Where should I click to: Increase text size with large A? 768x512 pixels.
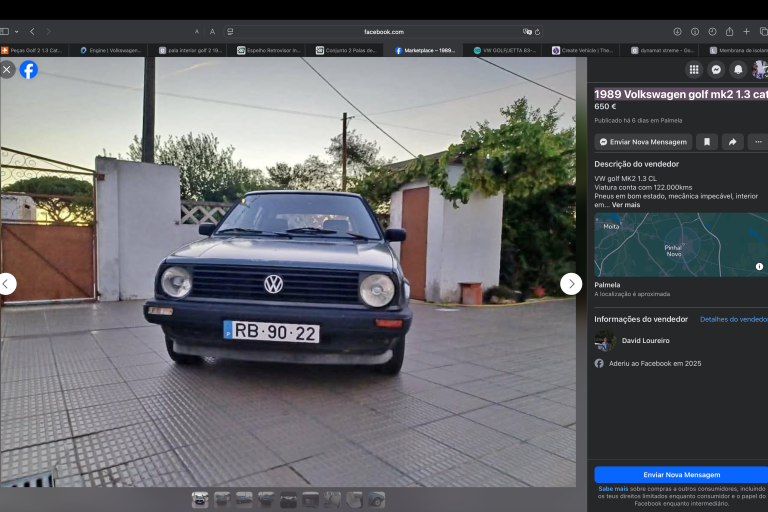point(213,31)
